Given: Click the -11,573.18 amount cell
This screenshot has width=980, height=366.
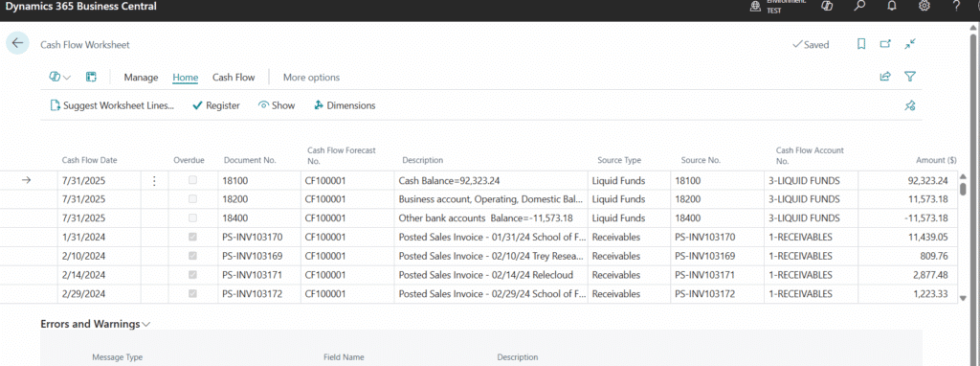Looking at the screenshot, I should pyautogui.click(x=907, y=218).
